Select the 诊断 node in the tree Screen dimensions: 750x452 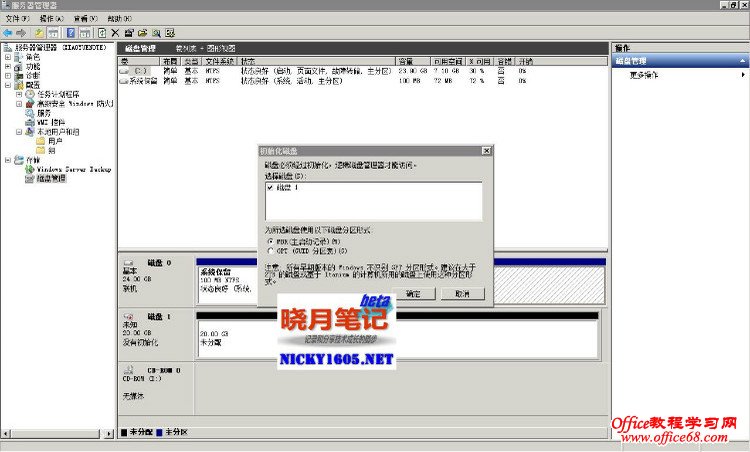pos(33,76)
